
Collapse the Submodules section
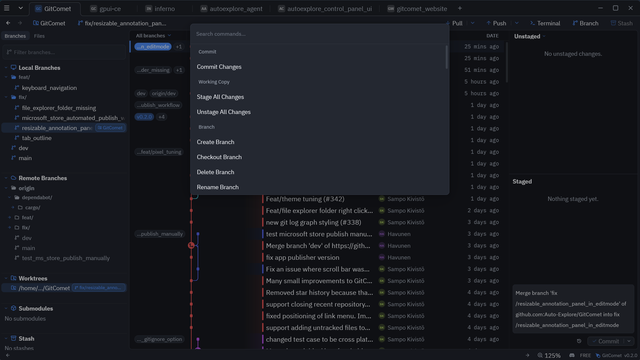point(6,309)
